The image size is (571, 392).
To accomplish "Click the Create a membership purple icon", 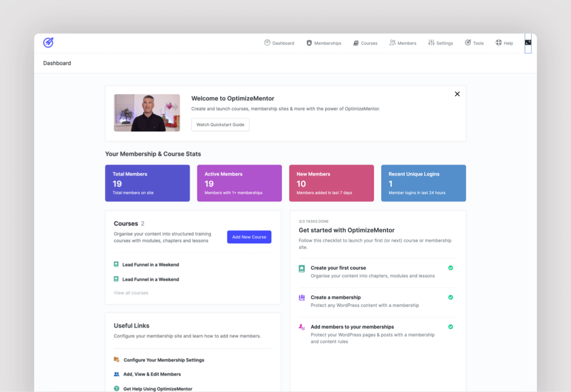I will 302,298.
